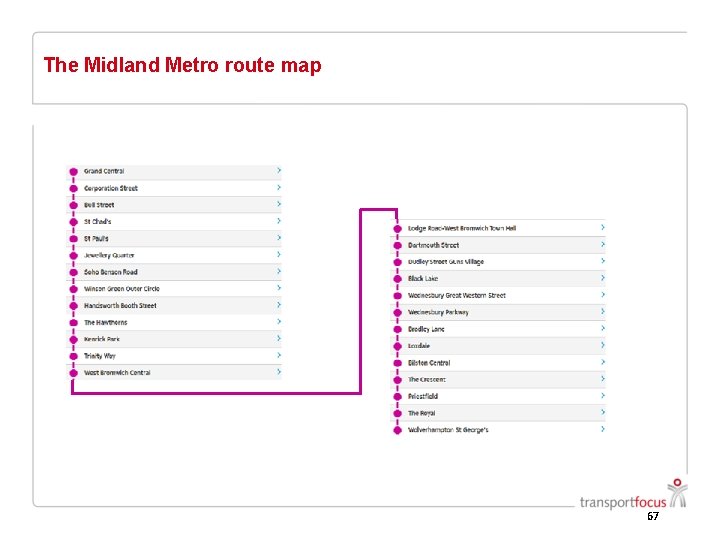Select the Grand Central stop dot
720x540 pixels.
click(x=73, y=172)
